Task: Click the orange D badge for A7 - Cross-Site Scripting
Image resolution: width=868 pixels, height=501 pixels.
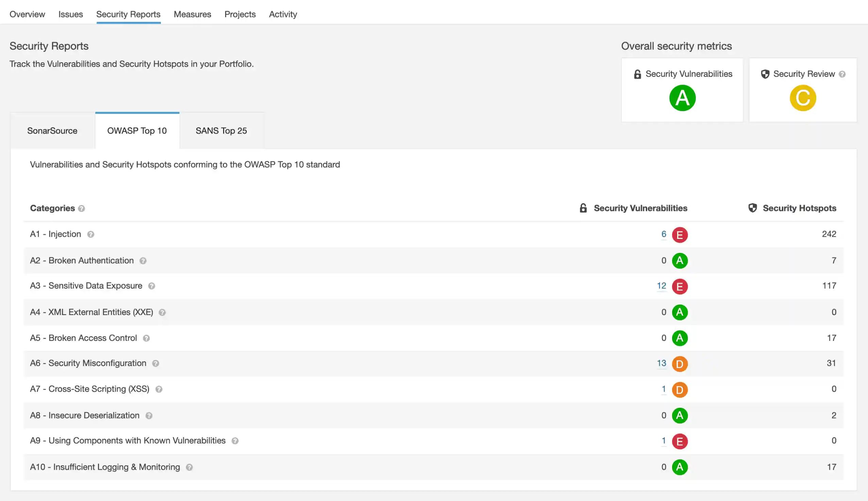Action: (x=680, y=390)
